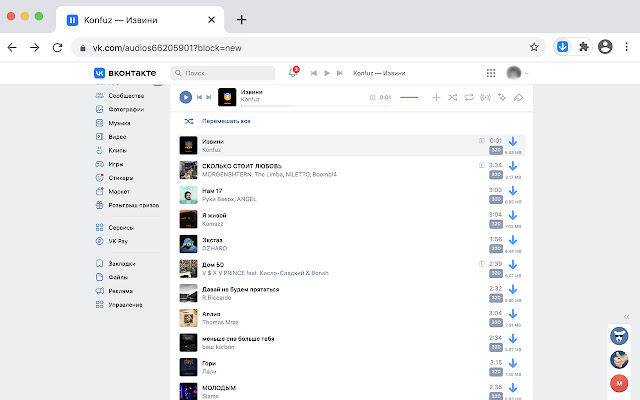Bookmark this page with the star icon
This screenshot has width=640, height=400.
[535, 46]
